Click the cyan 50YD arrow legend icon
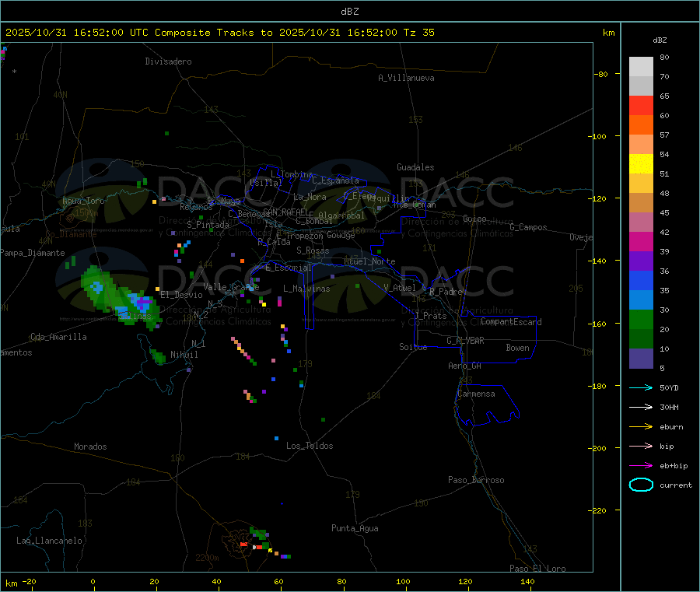 641,387
